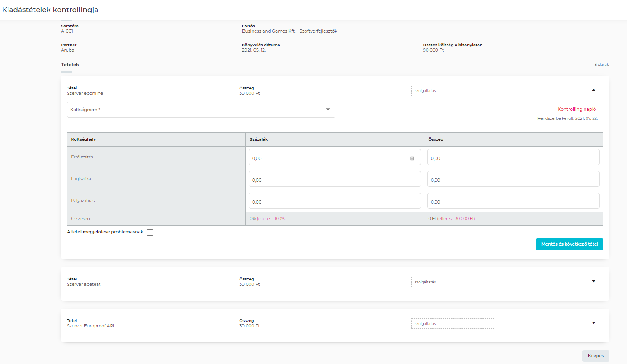Click the 'Tételek' section heading

point(70,65)
